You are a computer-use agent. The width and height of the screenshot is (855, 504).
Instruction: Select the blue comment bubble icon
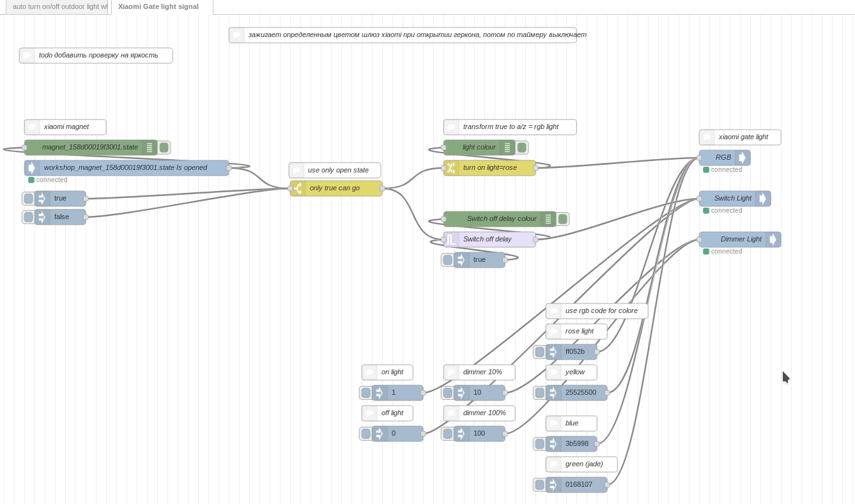[x=553, y=424]
